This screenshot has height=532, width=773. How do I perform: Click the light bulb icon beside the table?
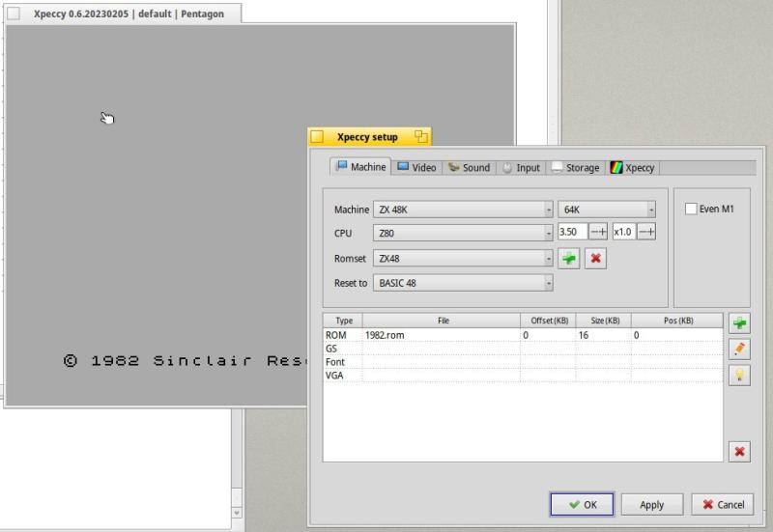coord(740,376)
